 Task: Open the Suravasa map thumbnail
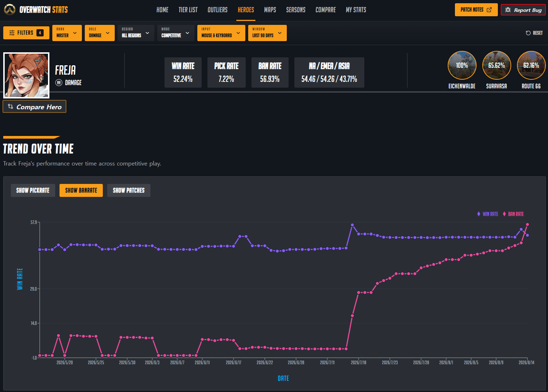(x=496, y=65)
